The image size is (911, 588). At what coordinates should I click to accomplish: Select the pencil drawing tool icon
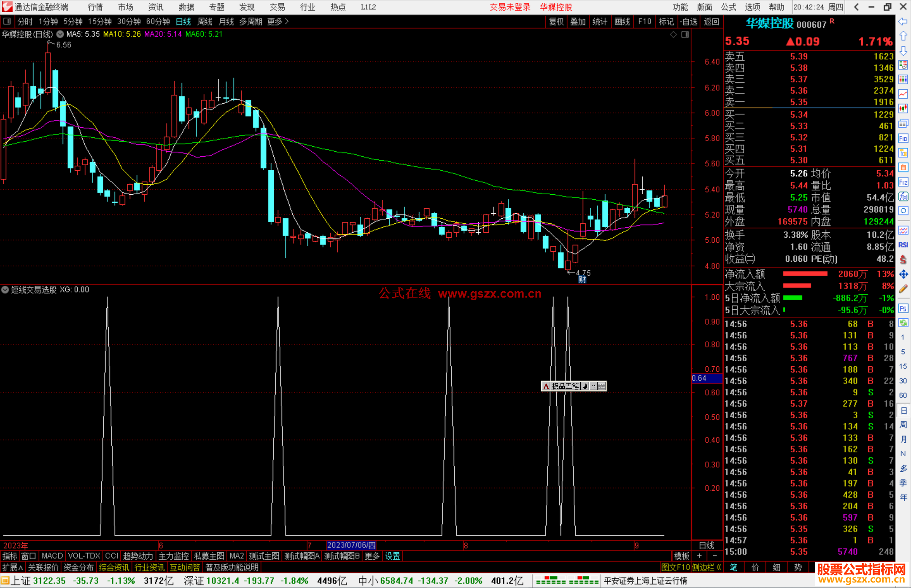point(903,289)
